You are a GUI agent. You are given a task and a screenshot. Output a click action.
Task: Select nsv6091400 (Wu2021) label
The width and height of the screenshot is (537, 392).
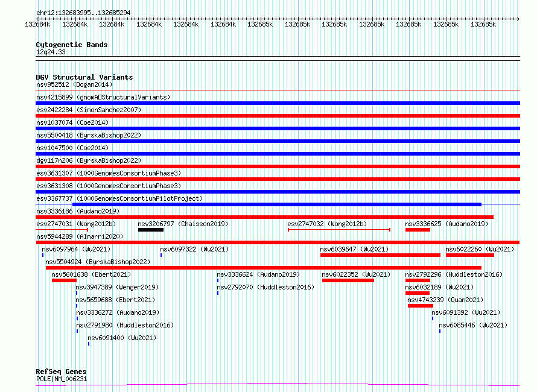(x=122, y=338)
